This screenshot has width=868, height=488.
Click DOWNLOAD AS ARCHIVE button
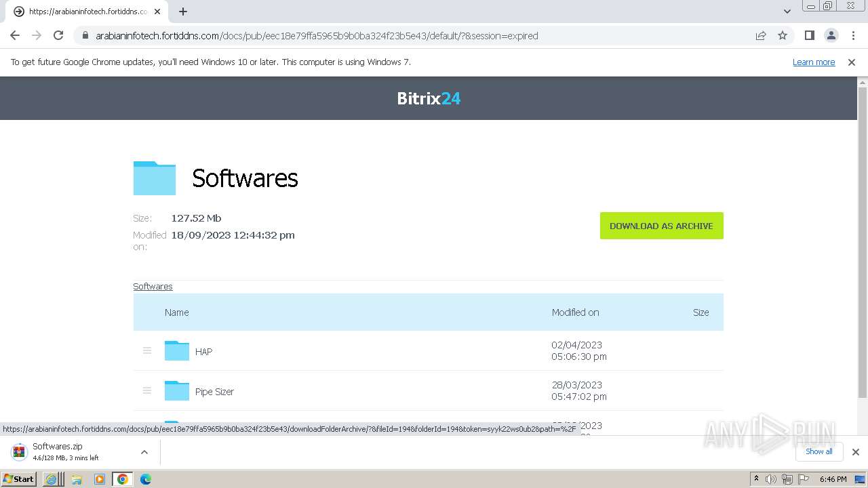661,226
